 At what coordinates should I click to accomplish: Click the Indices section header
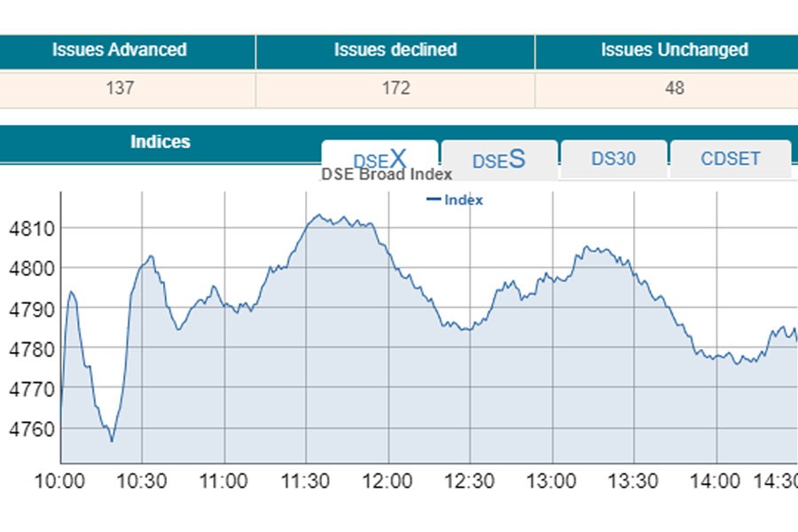[x=160, y=142]
